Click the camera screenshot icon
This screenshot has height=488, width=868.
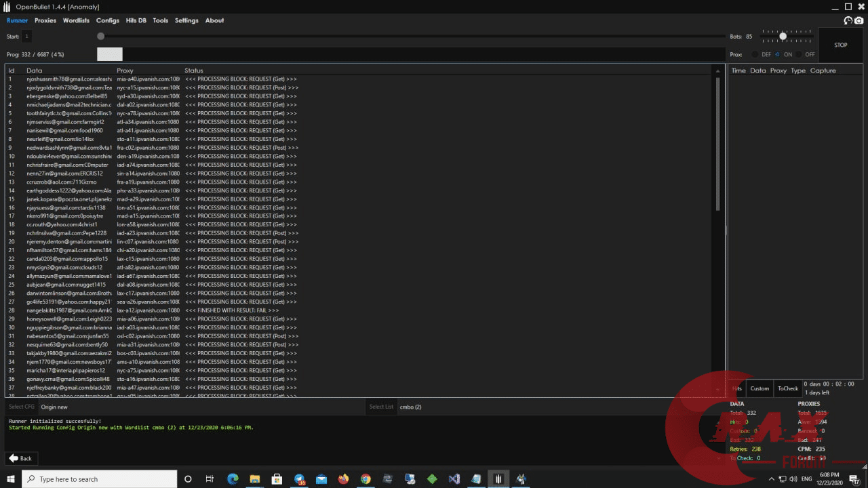click(x=859, y=20)
